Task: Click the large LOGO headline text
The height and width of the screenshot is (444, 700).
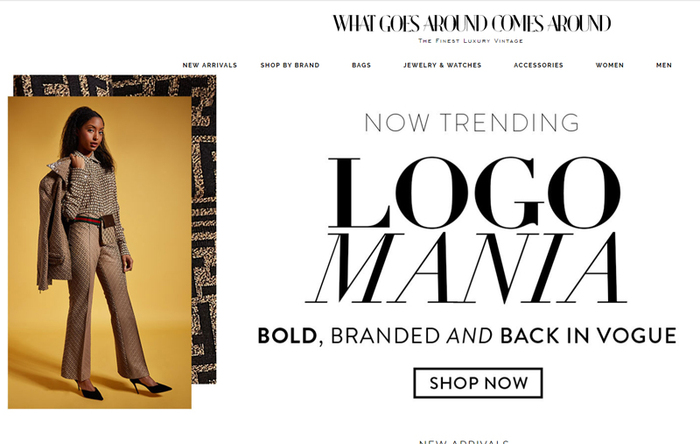Action: [x=474, y=192]
